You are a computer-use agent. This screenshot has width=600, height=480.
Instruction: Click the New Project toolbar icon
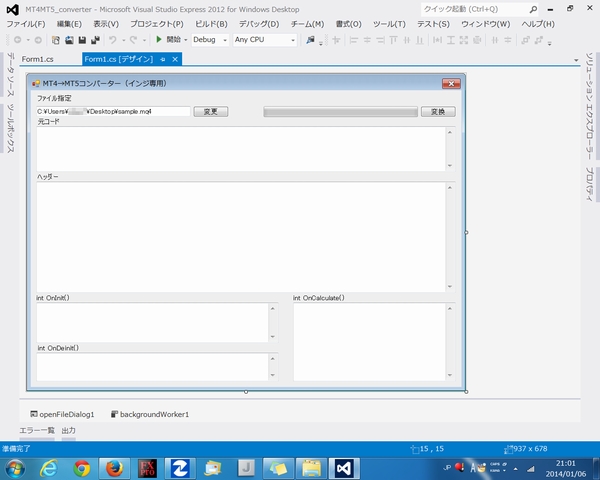click(56, 40)
